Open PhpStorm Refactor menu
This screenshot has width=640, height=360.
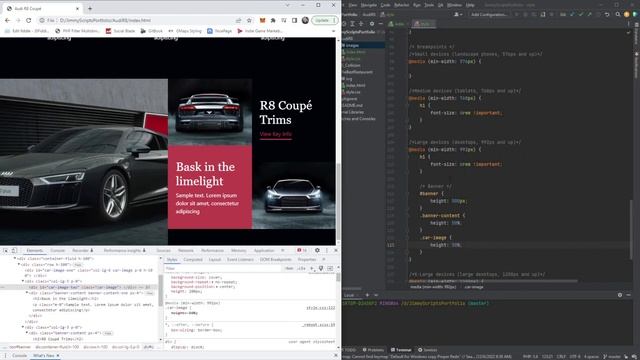click(402, 5)
